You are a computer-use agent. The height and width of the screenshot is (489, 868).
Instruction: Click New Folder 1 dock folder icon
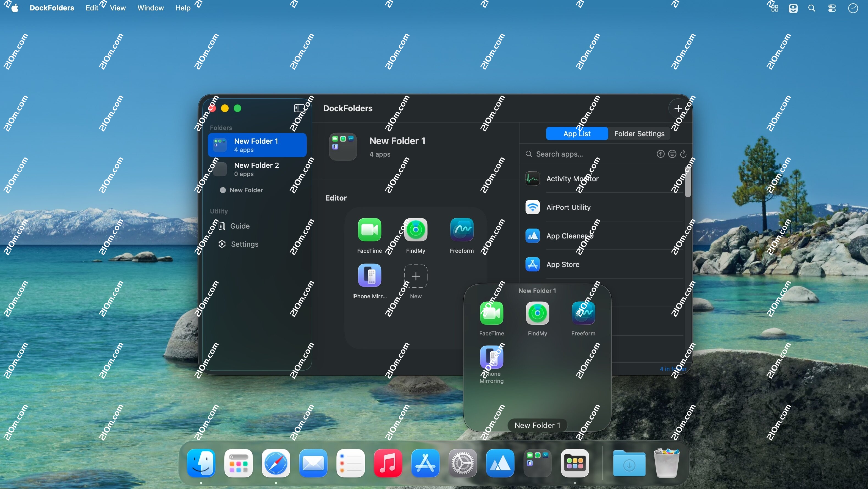(x=538, y=463)
